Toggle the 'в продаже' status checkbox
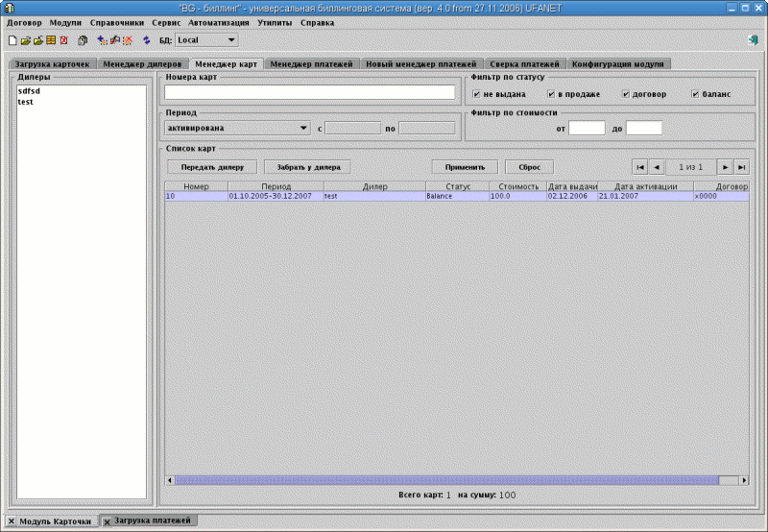Screen dimensions: 768x532 tap(551, 94)
